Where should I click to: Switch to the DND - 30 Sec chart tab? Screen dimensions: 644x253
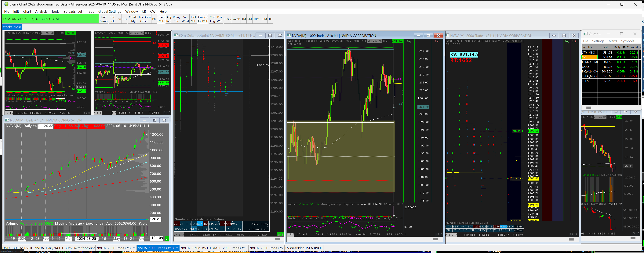pyautogui.click(x=13, y=248)
